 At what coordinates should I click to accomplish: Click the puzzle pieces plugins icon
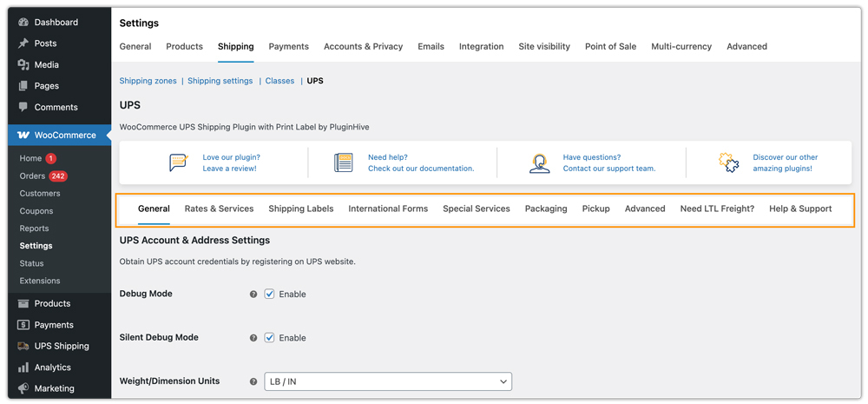729,163
